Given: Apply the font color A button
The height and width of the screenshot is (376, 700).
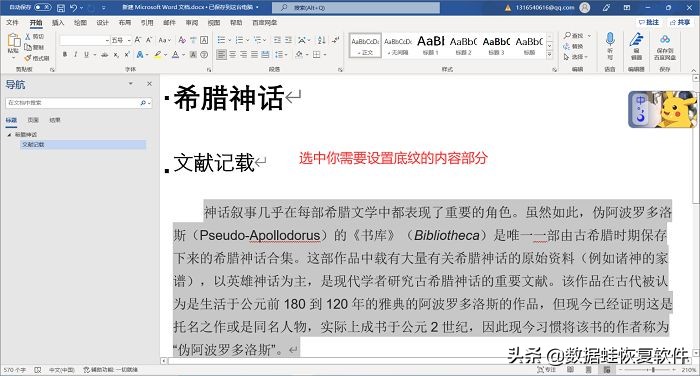Looking at the screenshot, I should 175,54.
